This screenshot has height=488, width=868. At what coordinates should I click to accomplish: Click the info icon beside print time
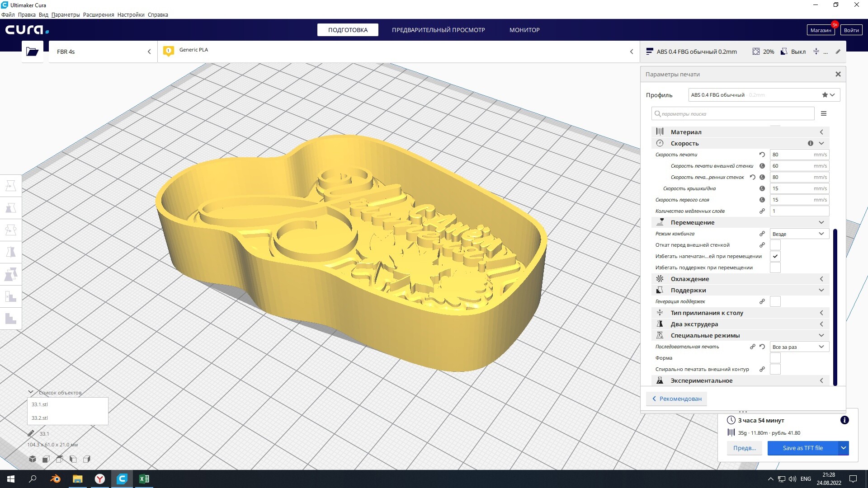tap(844, 420)
